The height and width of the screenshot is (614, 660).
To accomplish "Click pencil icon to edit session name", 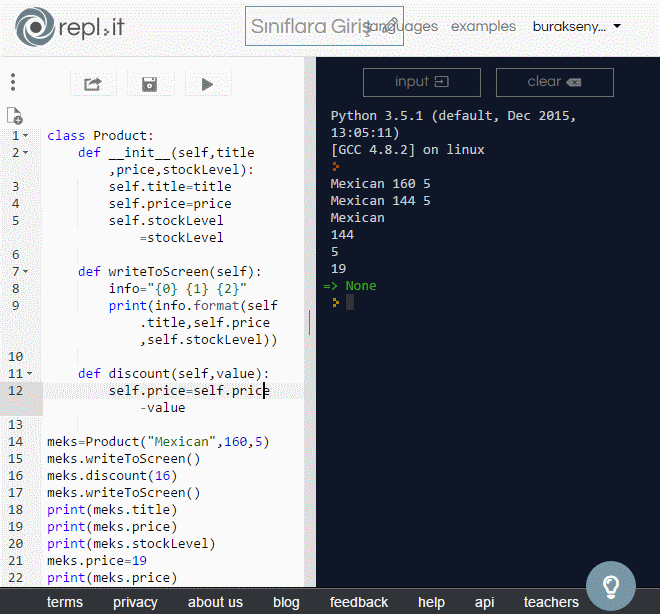I will click(x=391, y=25).
